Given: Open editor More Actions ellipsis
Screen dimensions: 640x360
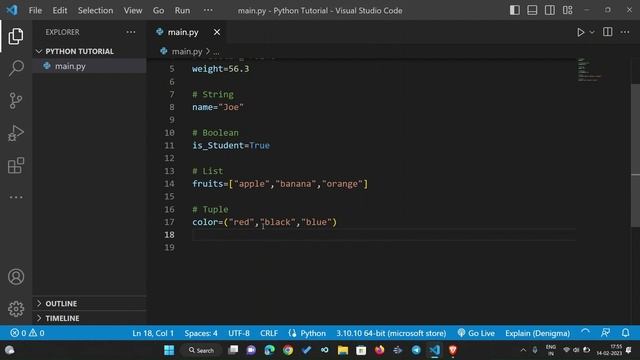Looking at the screenshot, I should tap(625, 32).
